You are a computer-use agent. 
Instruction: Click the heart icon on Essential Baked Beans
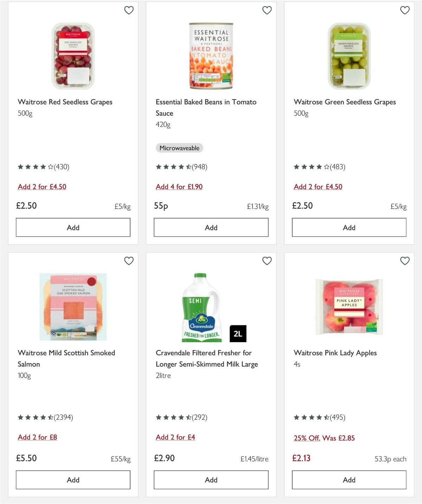267,10
